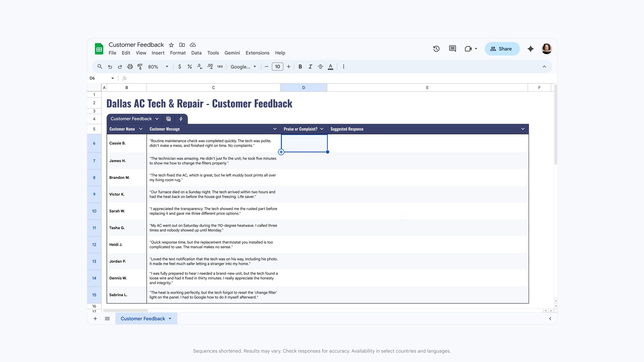This screenshot has height=362, width=644.
Task: Open the Extensions menu
Action: (x=257, y=53)
